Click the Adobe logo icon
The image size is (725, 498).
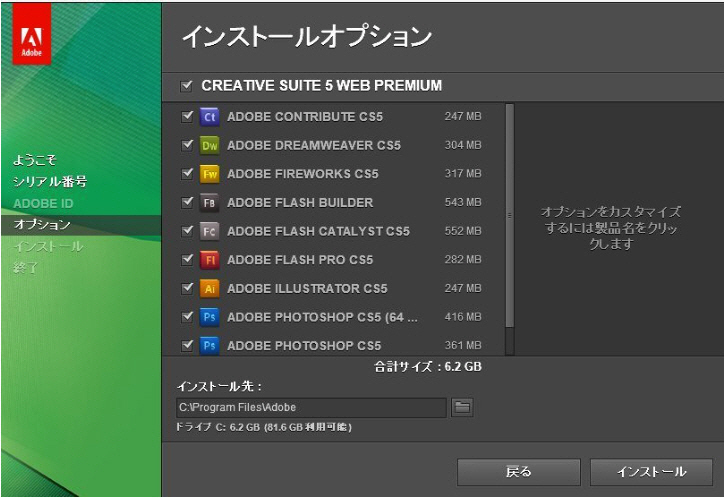31,33
